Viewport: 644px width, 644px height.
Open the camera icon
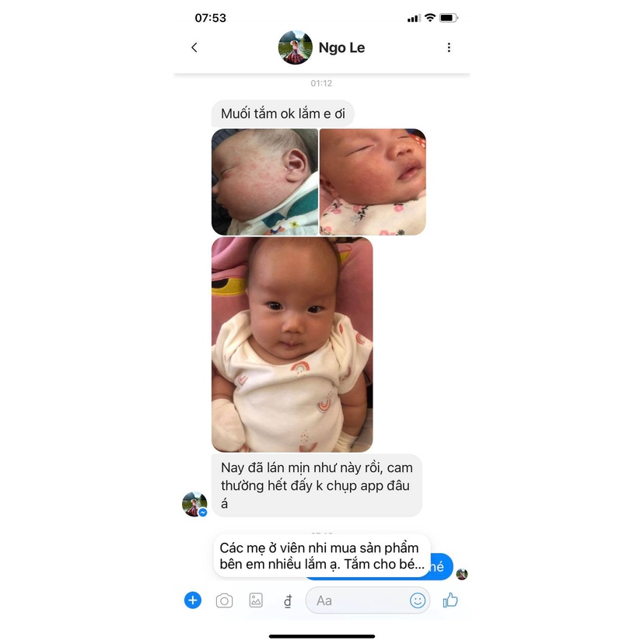(x=224, y=600)
